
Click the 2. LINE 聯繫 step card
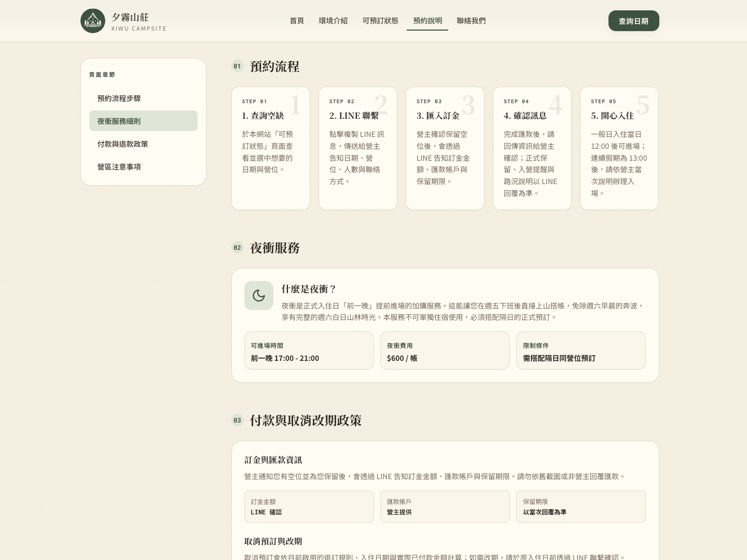point(358,148)
